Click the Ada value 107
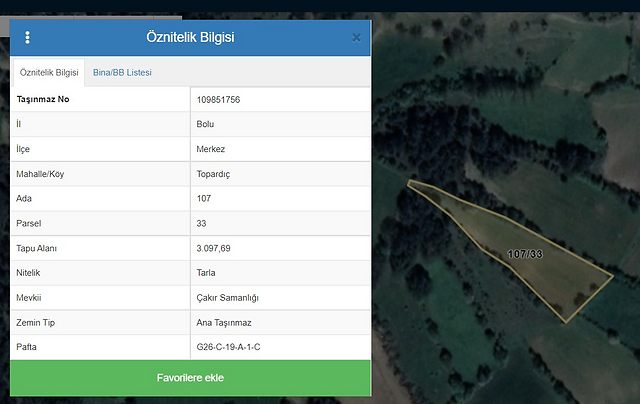This screenshot has height=404, width=640. coord(204,198)
